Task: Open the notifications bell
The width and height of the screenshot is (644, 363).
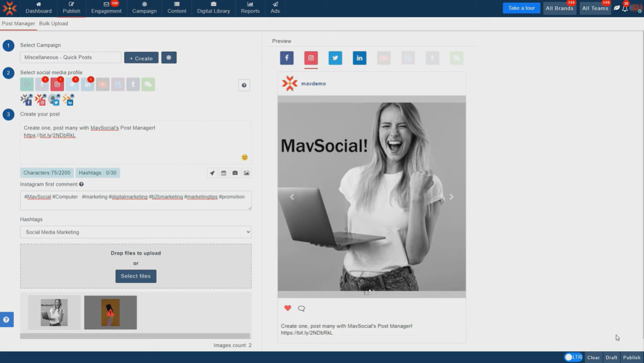Action: point(625,8)
